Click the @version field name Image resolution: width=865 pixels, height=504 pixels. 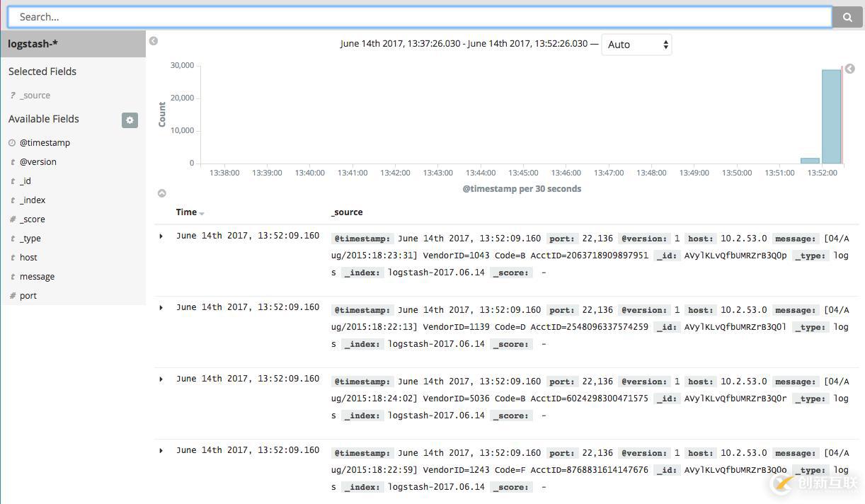tap(38, 161)
